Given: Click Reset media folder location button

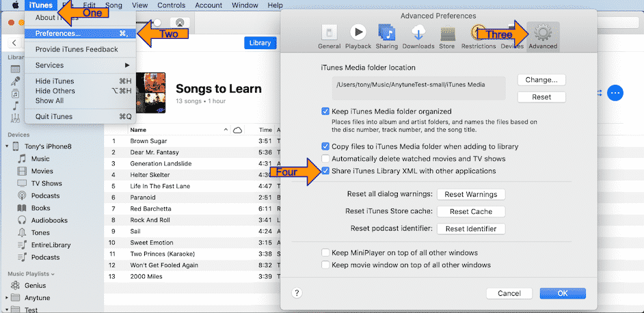Looking at the screenshot, I should [541, 97].
